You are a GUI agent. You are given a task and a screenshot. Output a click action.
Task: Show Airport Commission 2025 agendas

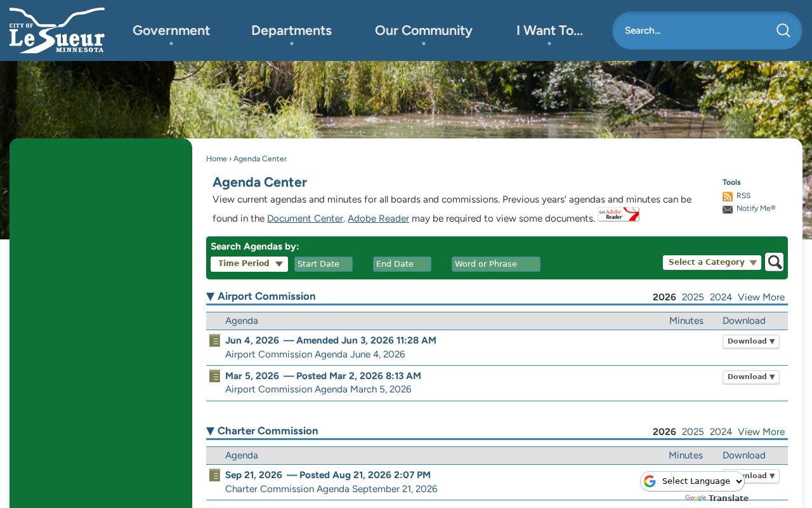[x=693, y=297]
